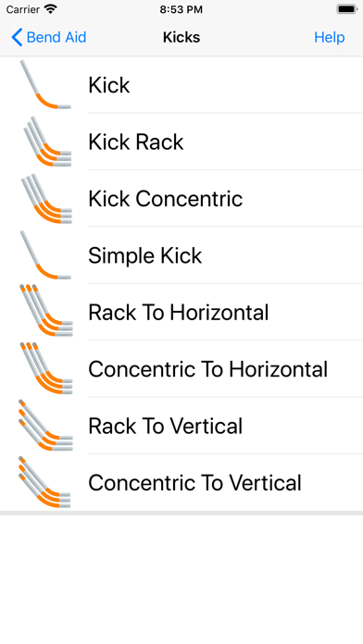The image size is (363, 644).
Task: Select Simple Kick text label
Action: click(x=145, y=255)
